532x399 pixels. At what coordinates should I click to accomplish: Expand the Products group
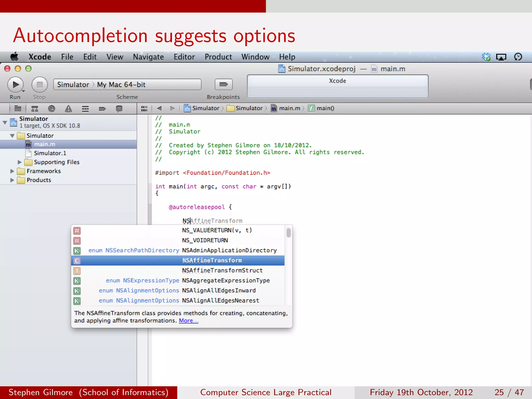12,180
